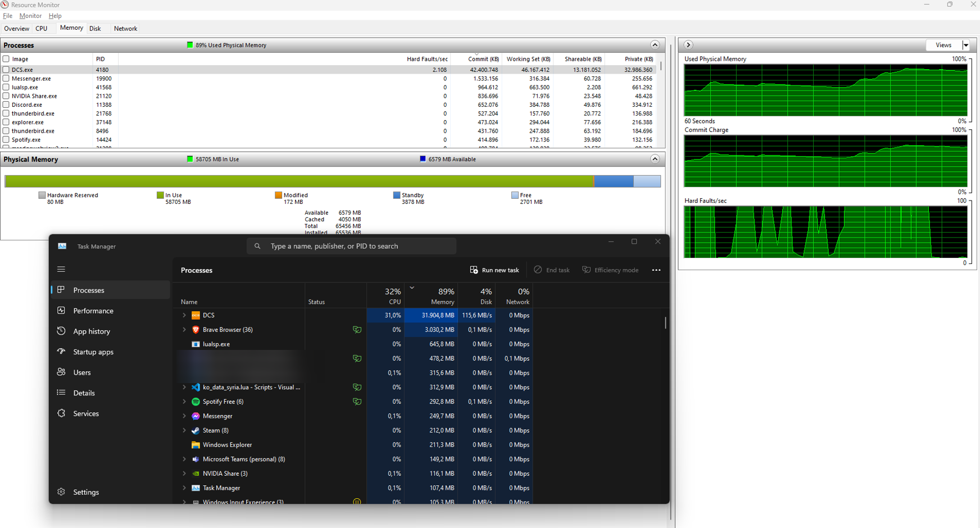Select Startup apps in Task Manager sidebar
This screenshot has width=980, height=528.
pyautogui.click(x=93, y=352)
